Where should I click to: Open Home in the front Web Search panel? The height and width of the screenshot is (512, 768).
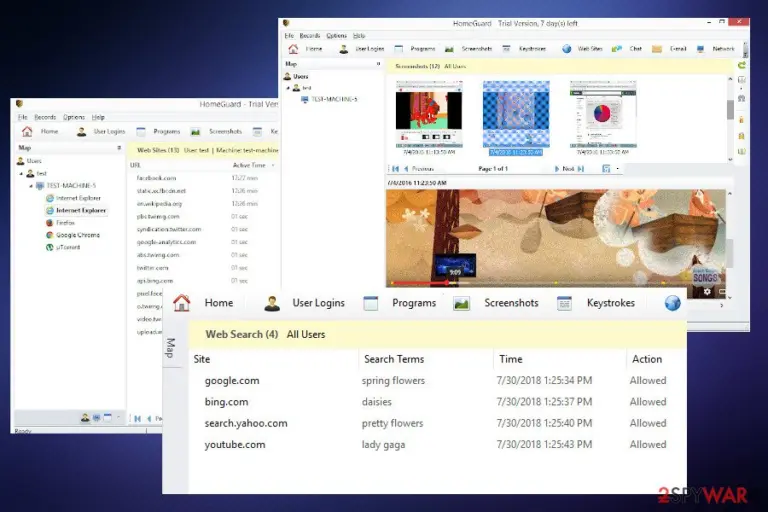[203, 303]
